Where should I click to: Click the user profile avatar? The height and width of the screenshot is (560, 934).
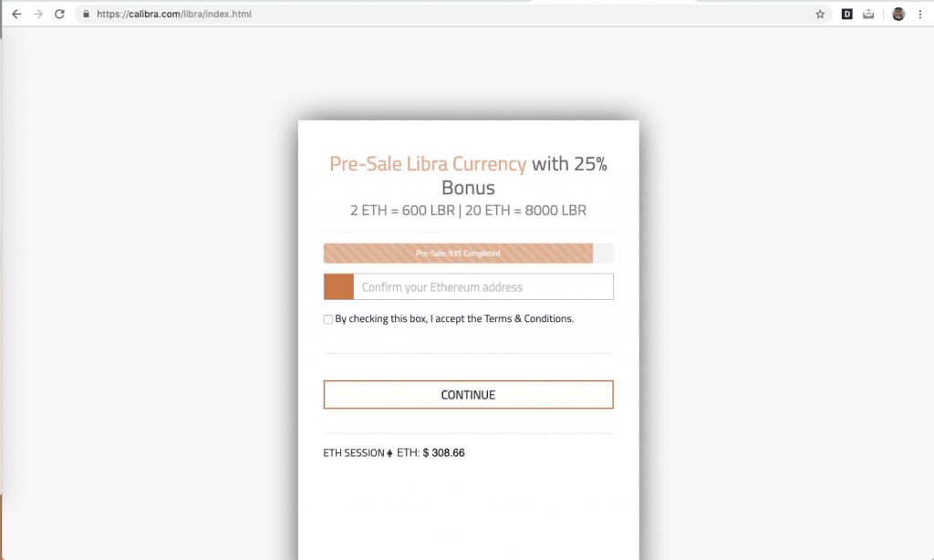898,15
